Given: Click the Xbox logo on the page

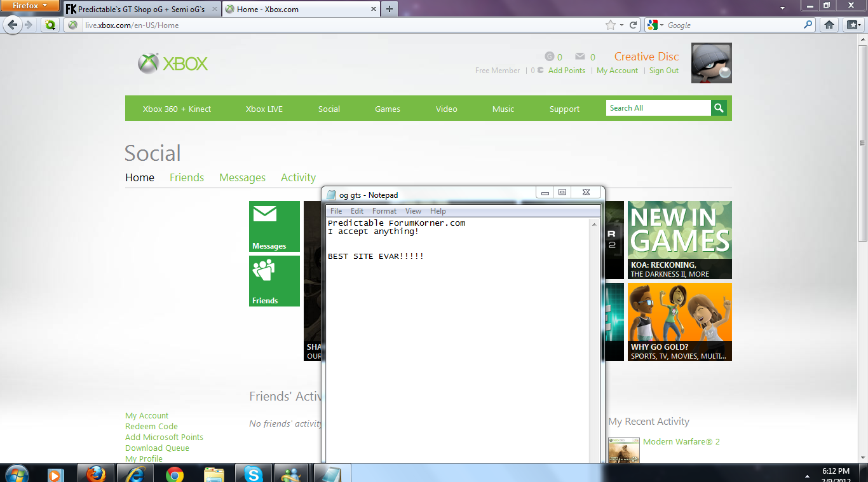Looking at the screenshot, I should pos(173,63).
